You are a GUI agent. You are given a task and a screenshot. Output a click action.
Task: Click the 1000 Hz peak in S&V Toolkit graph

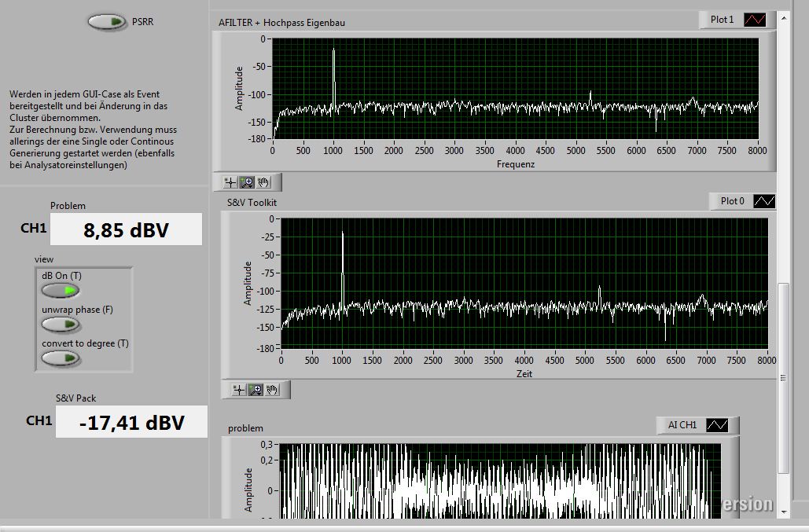343,268
